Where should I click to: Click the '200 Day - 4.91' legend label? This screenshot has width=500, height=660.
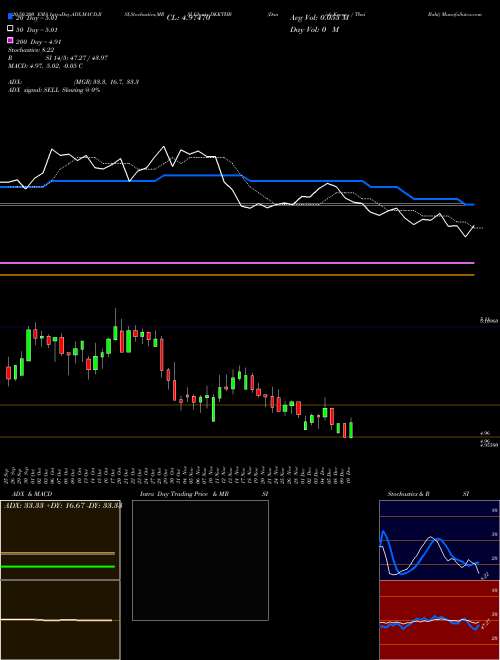pos(38,42)
